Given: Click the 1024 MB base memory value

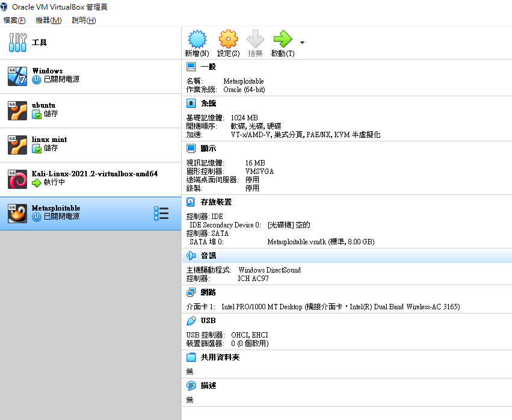Looking at the screenshot, I should (x=244, y=117).
